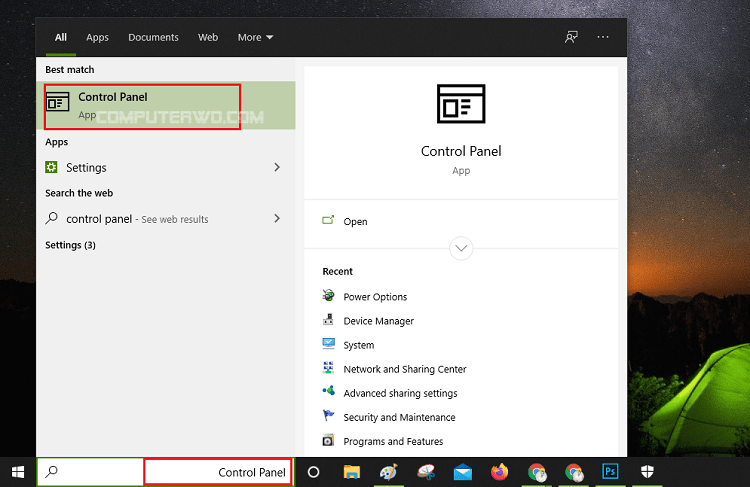This screenshot has width=750, height=487.
Task: Switch to the Documents tab
Action: click(x=153, y=37)
